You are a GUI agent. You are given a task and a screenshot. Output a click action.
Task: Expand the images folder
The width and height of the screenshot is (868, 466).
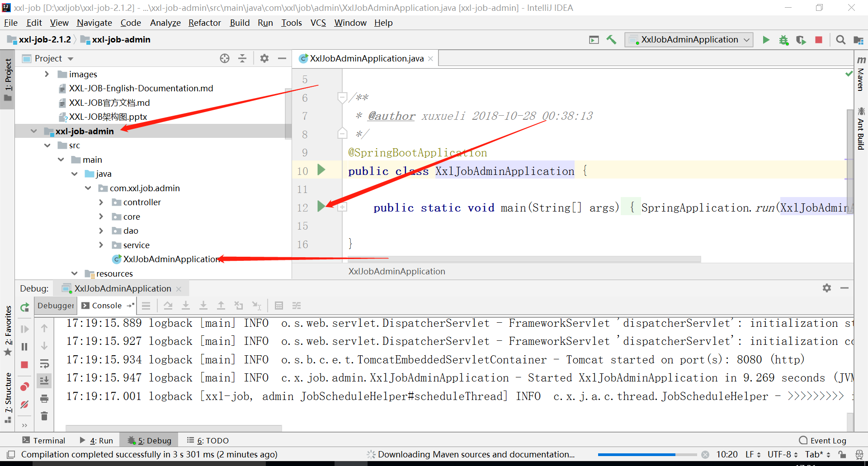pyautogui.click(x=47, y=74)
